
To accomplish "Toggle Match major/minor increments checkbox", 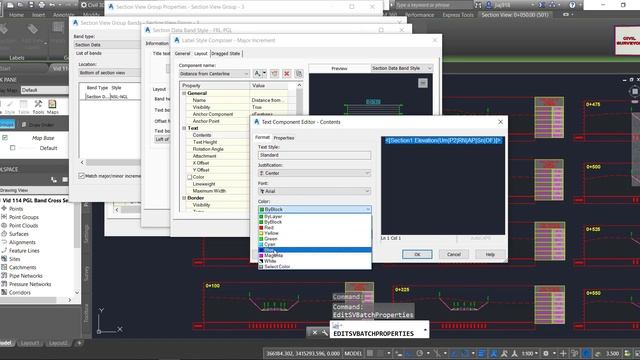I will (x=81, y=176).
